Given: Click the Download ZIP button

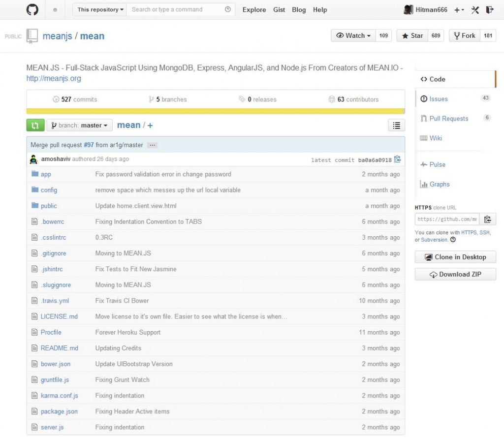Looking at the screenshot, I should click(x=455, y=275).
